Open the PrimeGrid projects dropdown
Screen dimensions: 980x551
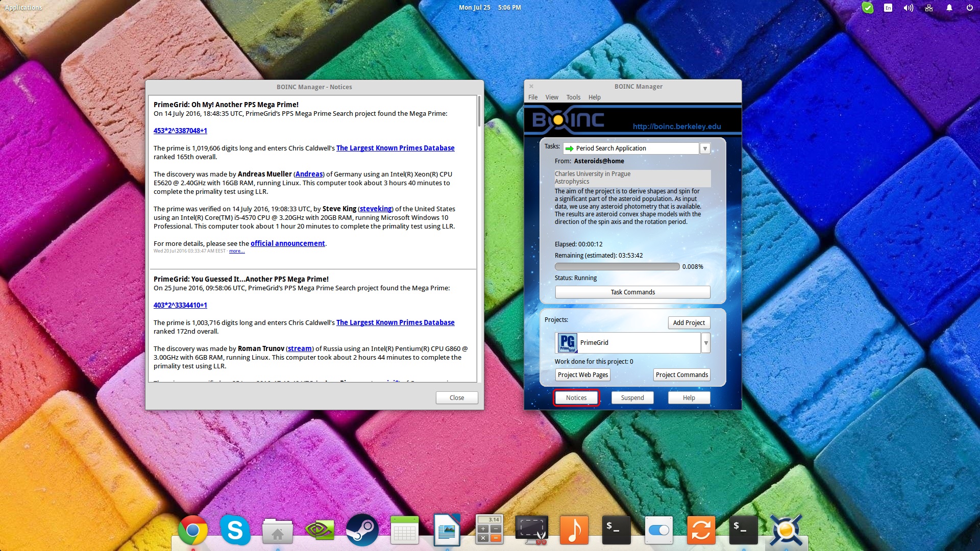[x=706, y=342]
